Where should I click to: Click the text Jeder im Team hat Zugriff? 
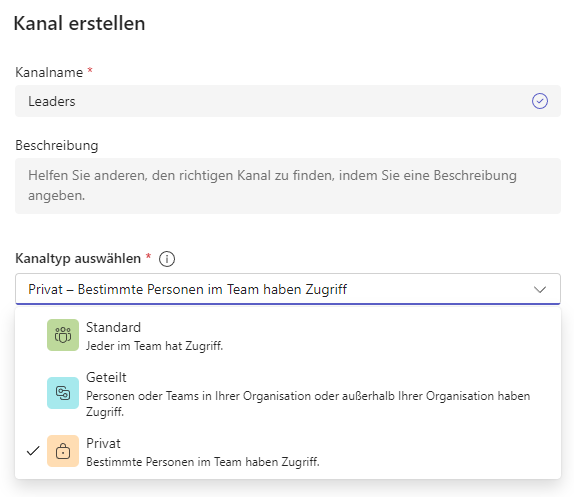(x=154, y=346)
